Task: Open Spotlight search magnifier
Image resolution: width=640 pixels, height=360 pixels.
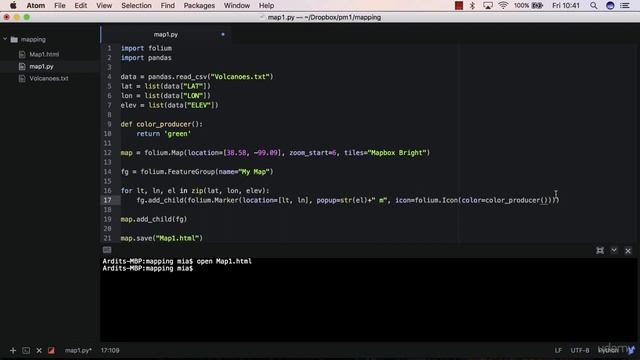Action: [593, 6]
